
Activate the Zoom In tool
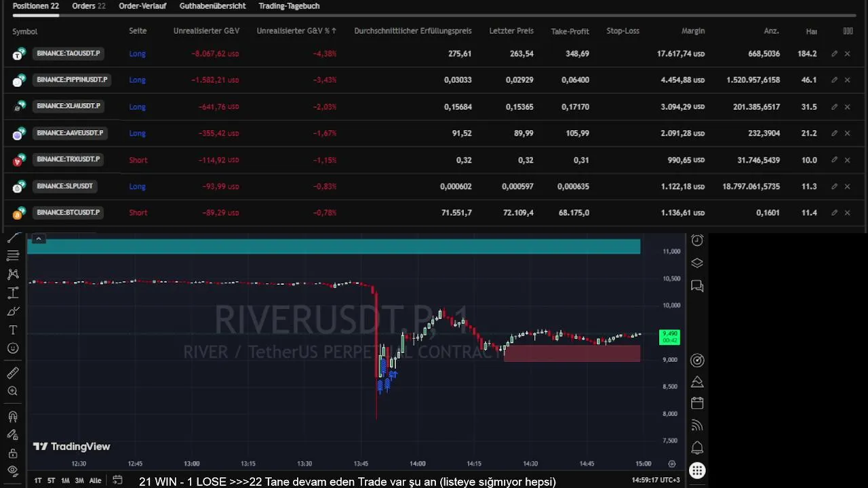pyautogui.click(x=13, y=391)
